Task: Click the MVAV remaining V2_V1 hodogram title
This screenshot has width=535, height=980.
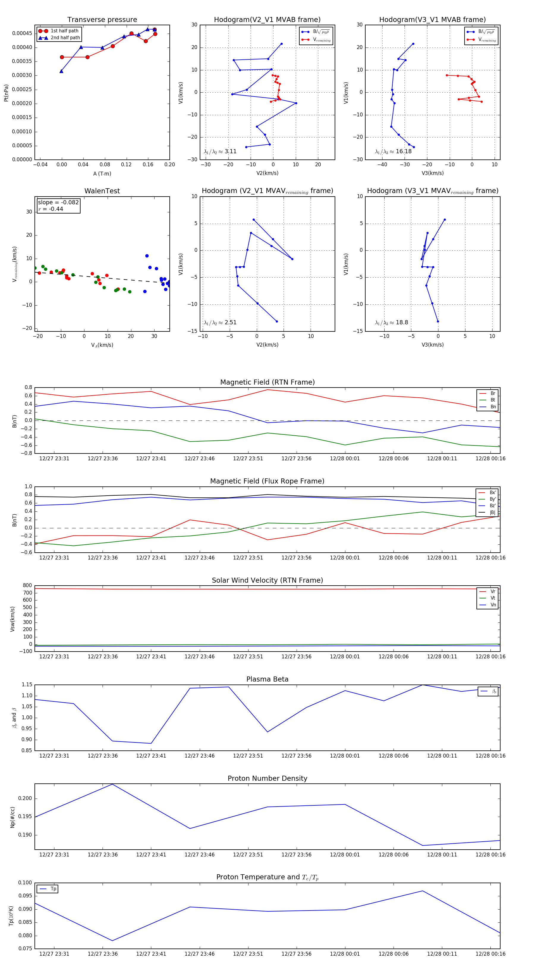Action: 267,191
